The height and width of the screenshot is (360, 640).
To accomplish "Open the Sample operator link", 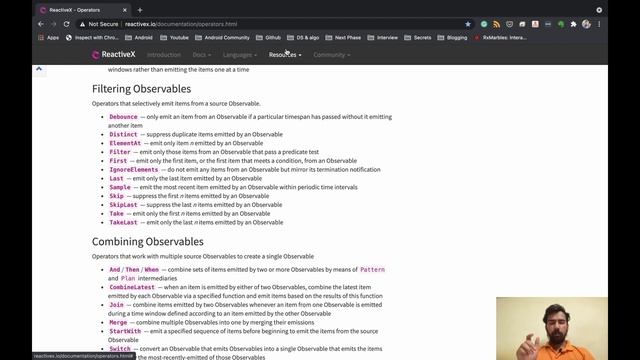I will (120, 187).
